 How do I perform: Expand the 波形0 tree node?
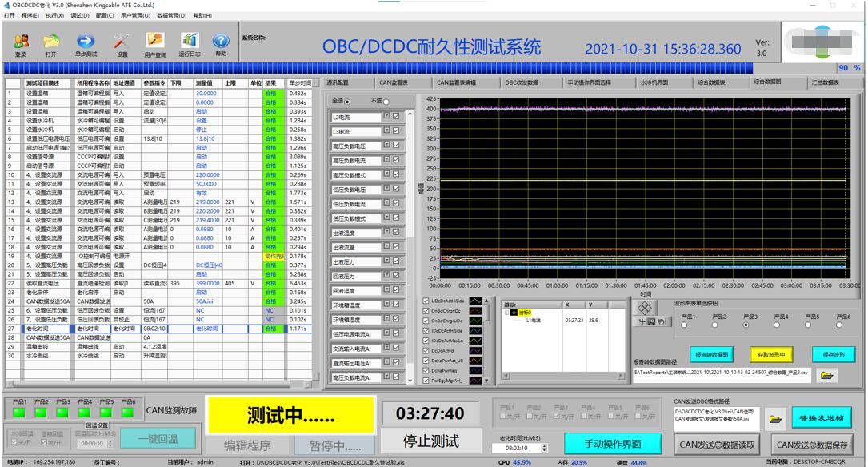click(x=506, y=314)
